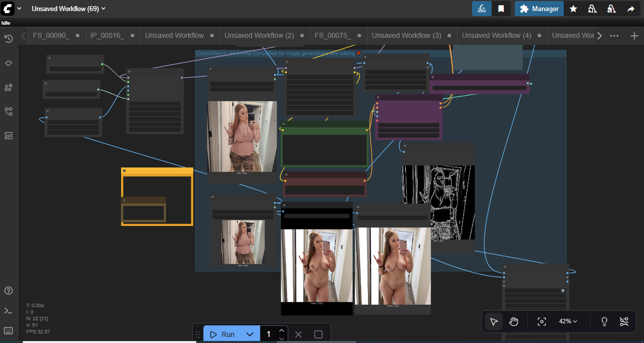644x343 pixels.
Task: Open the workflows tree icon in sidebar
Action: click(x=8, y=111)
